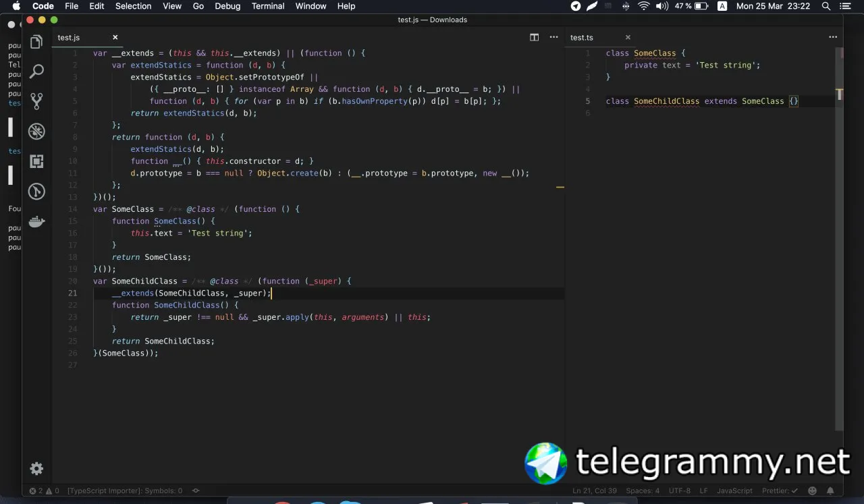Open the Extensions view
Image resolution: width=864 pixels, height=504 pixels.
(x=36, y=161)
